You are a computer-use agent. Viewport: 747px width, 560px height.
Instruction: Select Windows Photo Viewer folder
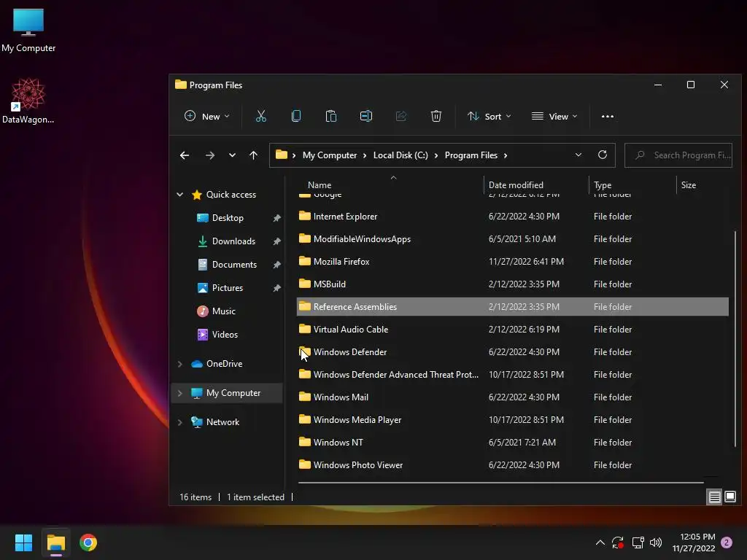coord(513,465)
